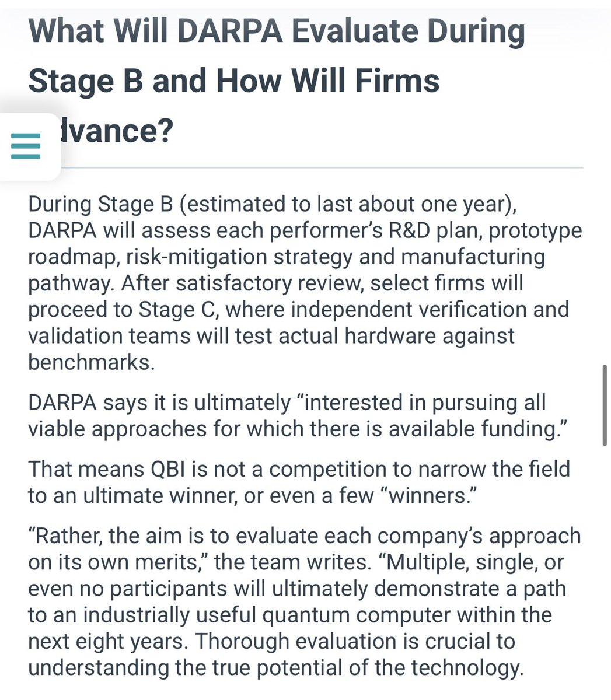Click the sentence beginning 'Rather, the aim is'
The height and width of the screenshot is (700, 611).
tap(305, 549)
